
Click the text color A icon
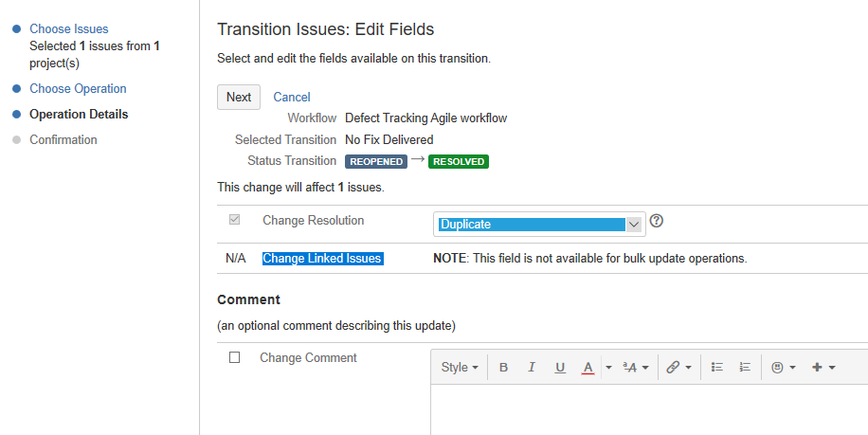(588, 367)
